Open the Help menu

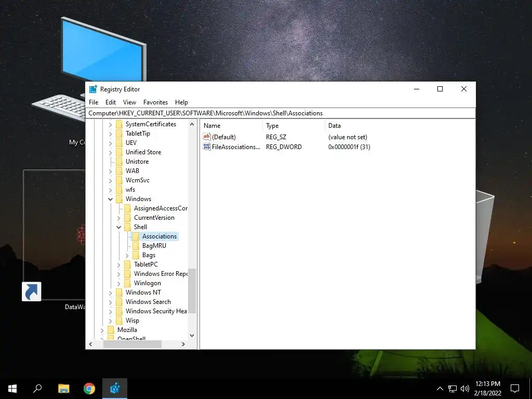tap(181, 102)
